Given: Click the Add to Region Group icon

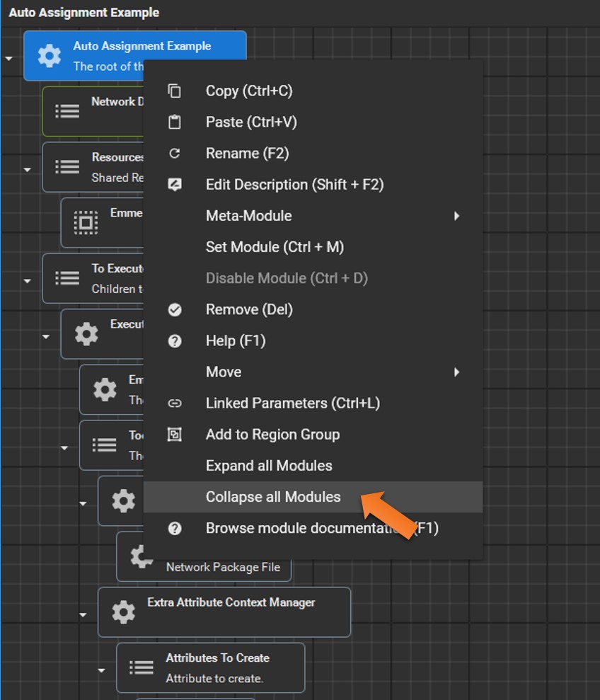Looking at the screenshot, I should click(175, 435).
